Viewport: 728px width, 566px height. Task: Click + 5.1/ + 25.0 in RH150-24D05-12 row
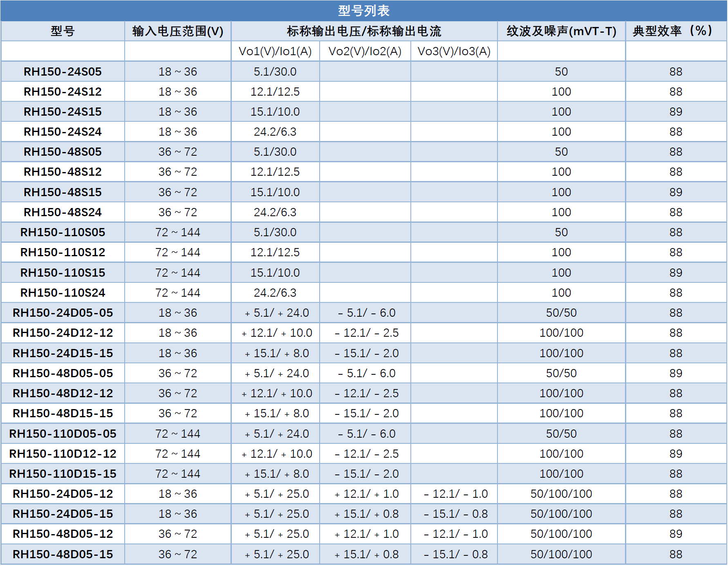[277, 494]
